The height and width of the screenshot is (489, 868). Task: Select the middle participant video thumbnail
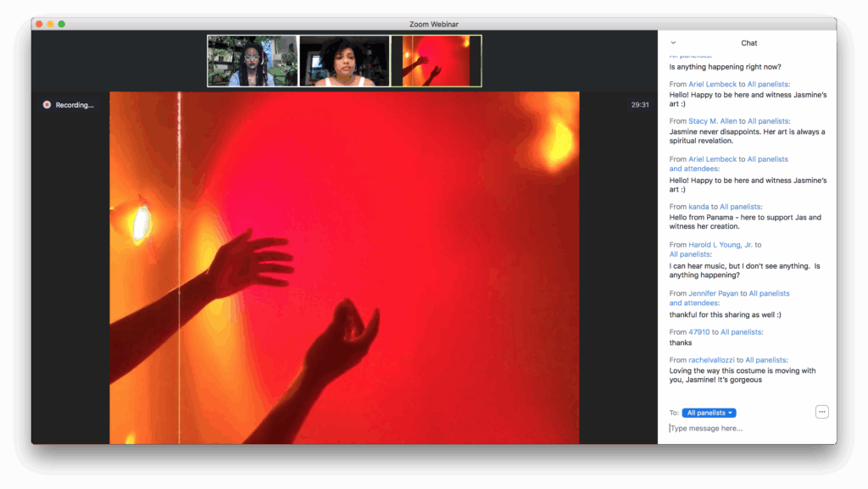(x=344, y=61)
